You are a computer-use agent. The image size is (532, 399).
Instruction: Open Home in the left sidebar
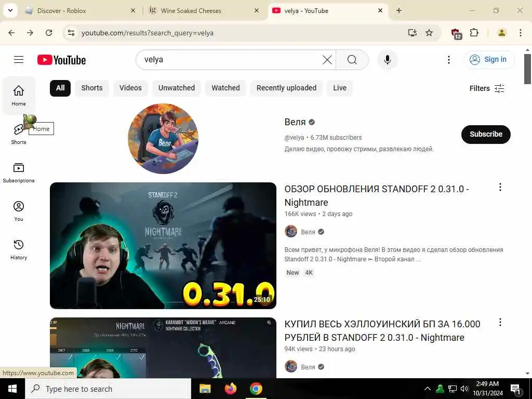coord(19,96)
